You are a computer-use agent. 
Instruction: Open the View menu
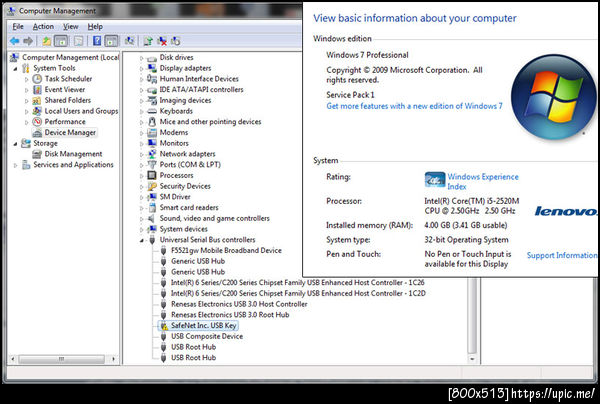[71, 26]
